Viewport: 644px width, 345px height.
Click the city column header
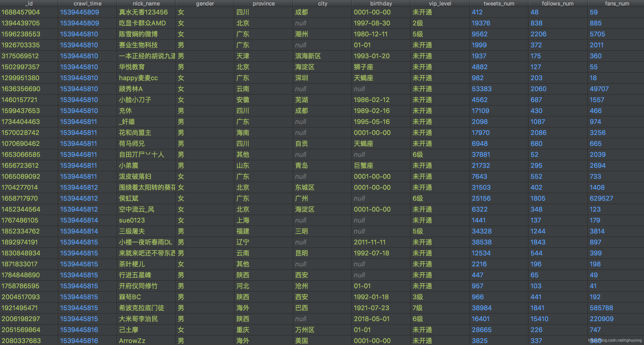[322, 3]
